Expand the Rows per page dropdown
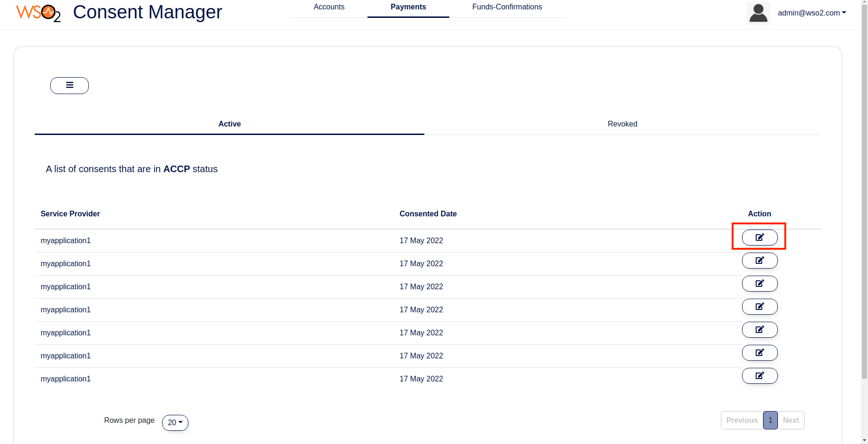868x444 pixels. [x=175, y=422]
